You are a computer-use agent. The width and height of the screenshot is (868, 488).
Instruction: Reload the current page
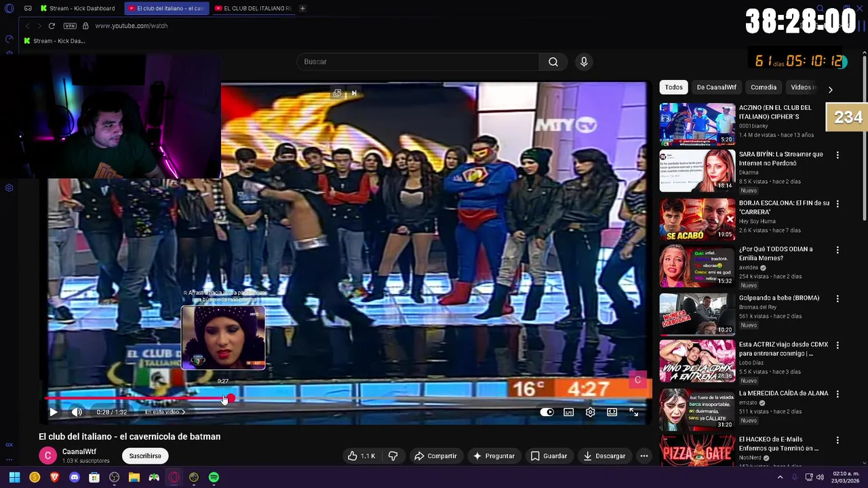(52, 26)
